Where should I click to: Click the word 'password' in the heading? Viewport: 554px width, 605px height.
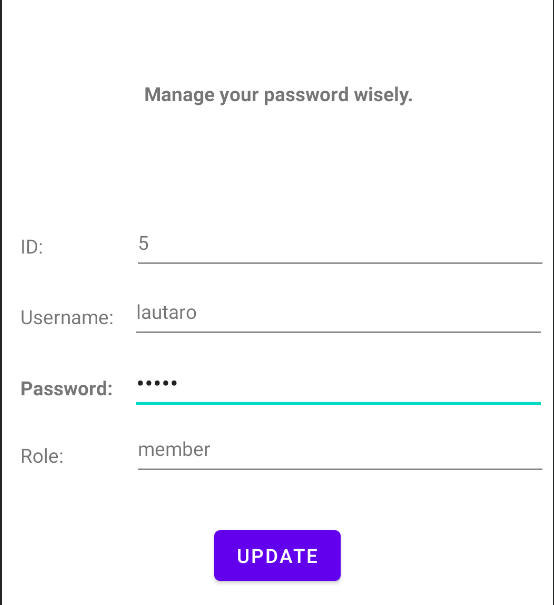pos(306,96)
